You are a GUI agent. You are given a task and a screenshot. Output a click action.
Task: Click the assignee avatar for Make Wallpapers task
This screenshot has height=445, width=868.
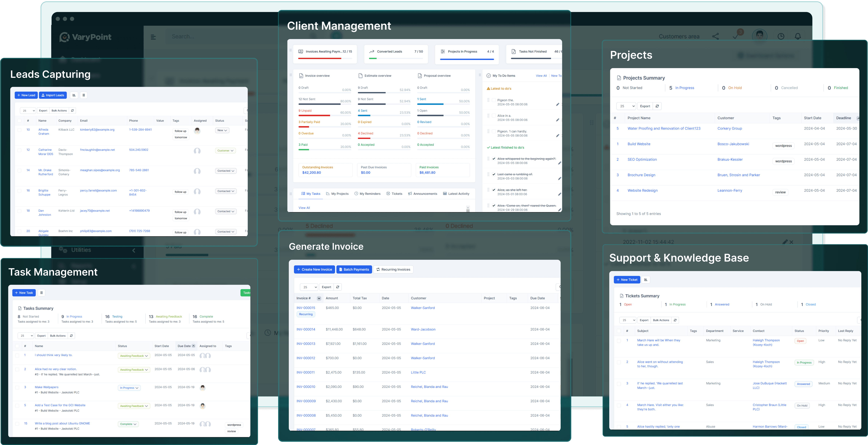(x=203, y=388)
